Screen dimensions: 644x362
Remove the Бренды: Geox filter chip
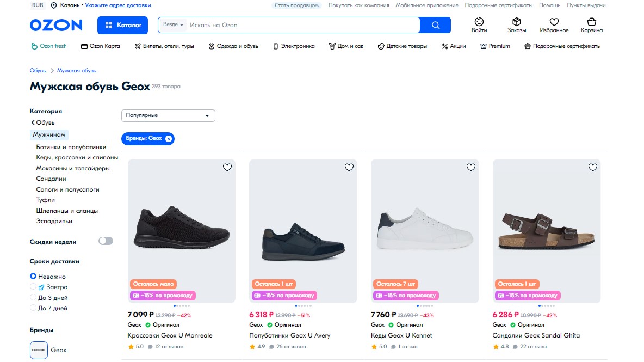click(169, 138)
